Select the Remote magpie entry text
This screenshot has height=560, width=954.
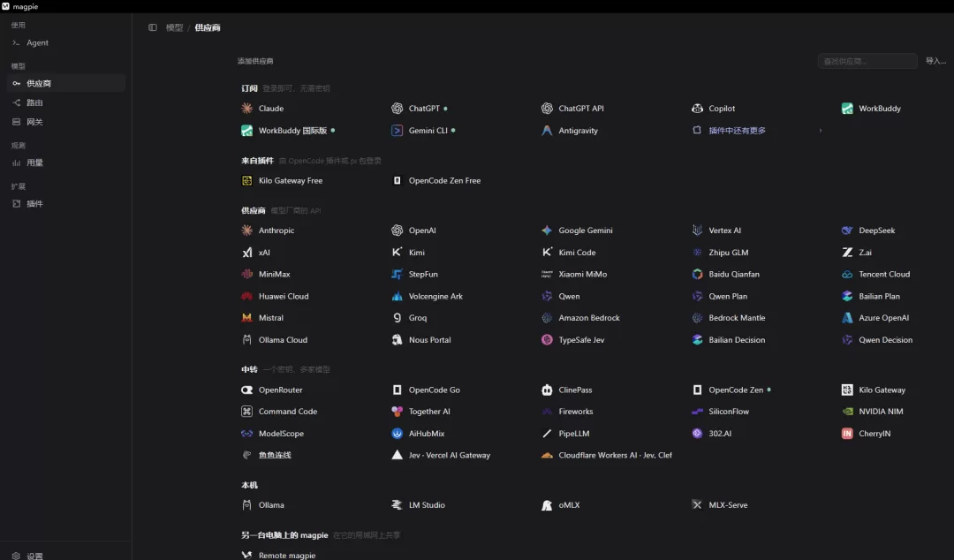287,555
